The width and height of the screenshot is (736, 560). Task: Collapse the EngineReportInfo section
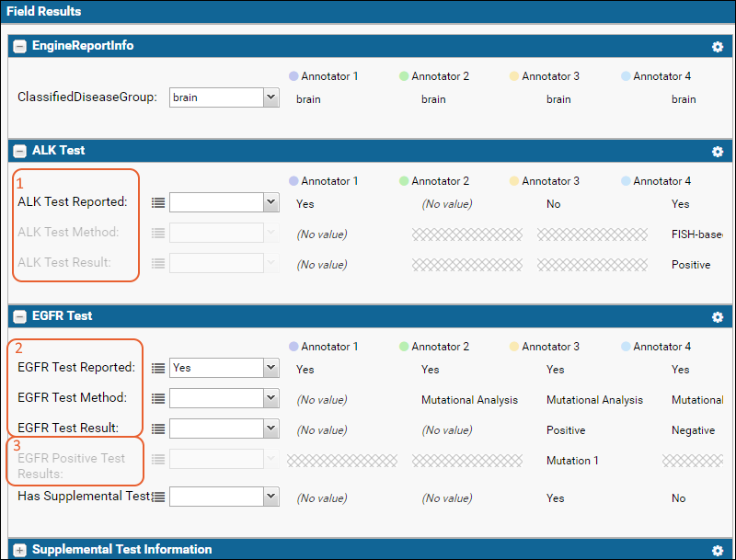19,46
